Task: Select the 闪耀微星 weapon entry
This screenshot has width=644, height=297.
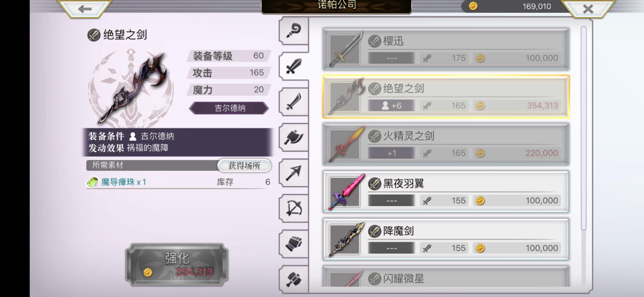Action: (446, 276)
